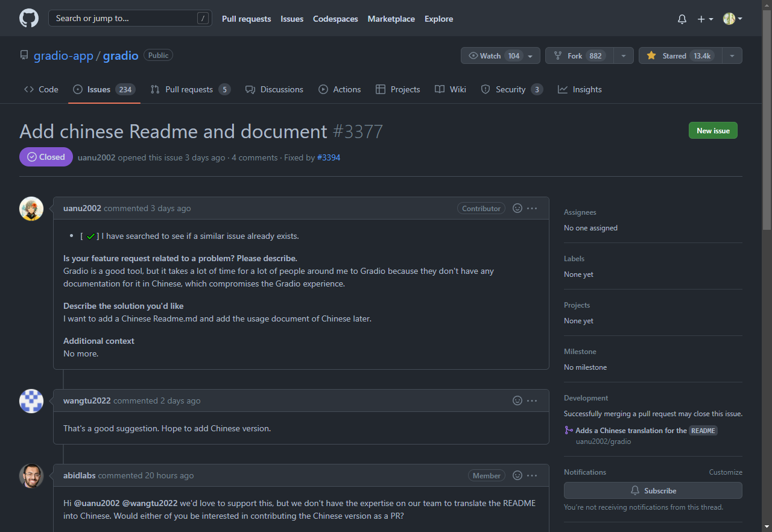Image resolution: width=772 pixels, height=532 pixels.
Task: Switch to the Code tab
Action: click(x=41, y=89)
